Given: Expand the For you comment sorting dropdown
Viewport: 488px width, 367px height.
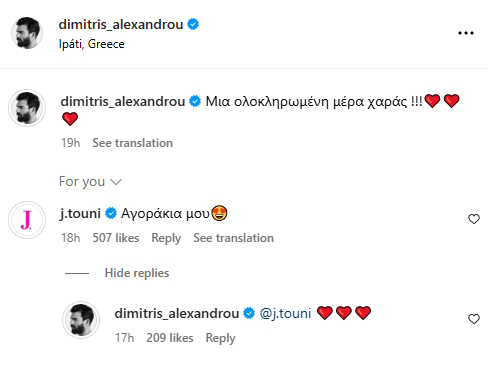Looking at the screenshot, I should pos(90,182).
